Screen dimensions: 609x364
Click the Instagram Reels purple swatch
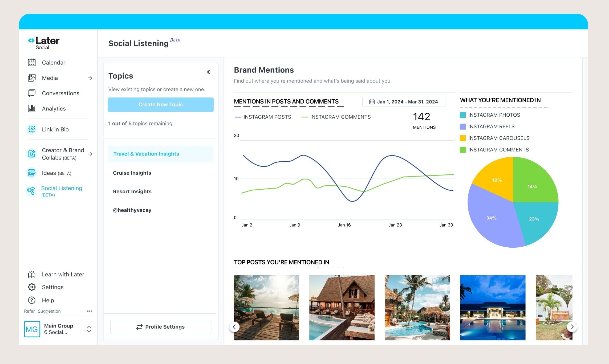(x=463, y=126)
